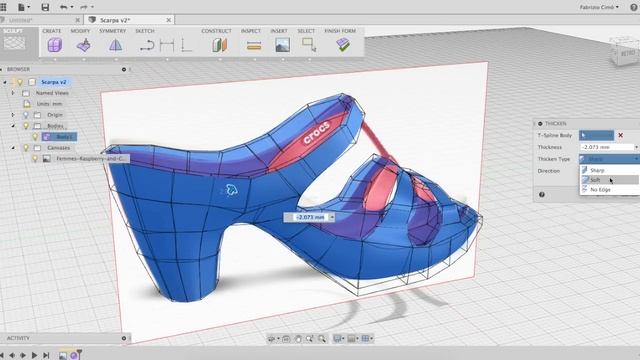The width and height of the screenshot is (640, 360).
Task: Open the in-canvas thickness dropdown arrow
Action: pyautogui.click(x=332, y=217)
